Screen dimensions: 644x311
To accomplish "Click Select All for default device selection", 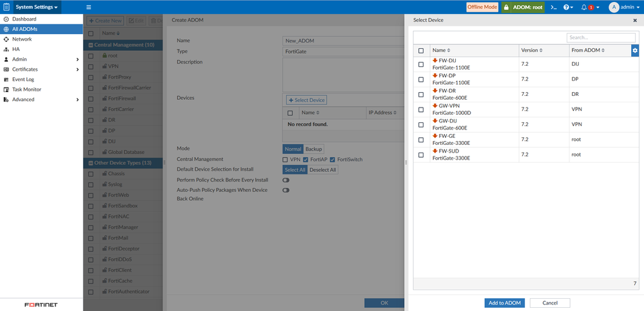I will coord(295,170).
